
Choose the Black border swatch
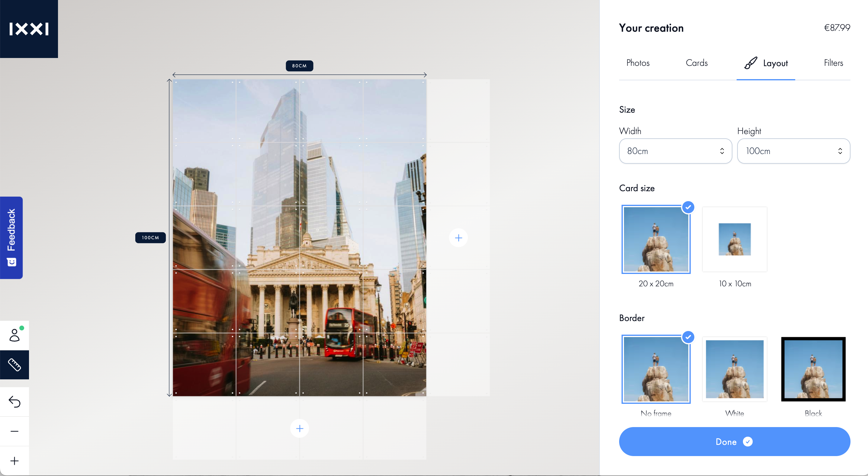[x=813, y=369]
